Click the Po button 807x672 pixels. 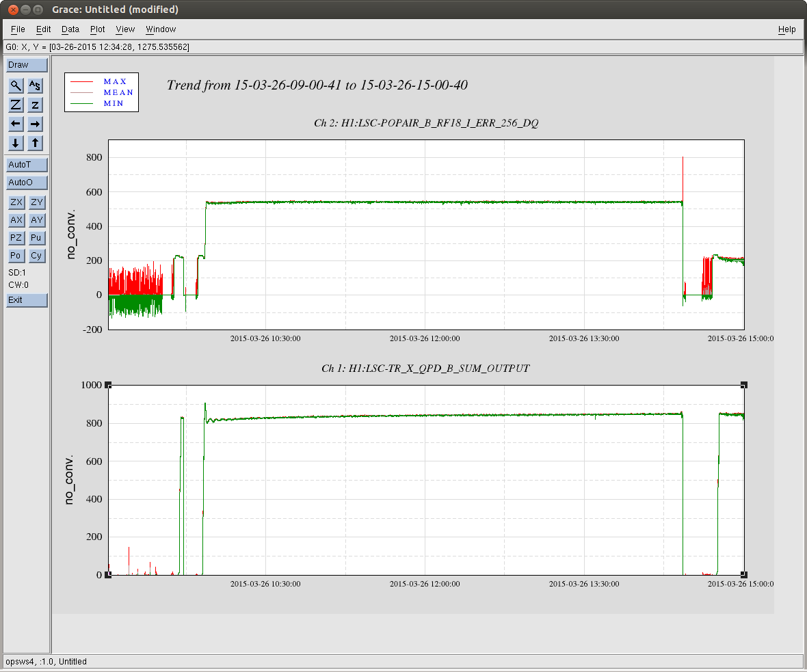(16, 256)
